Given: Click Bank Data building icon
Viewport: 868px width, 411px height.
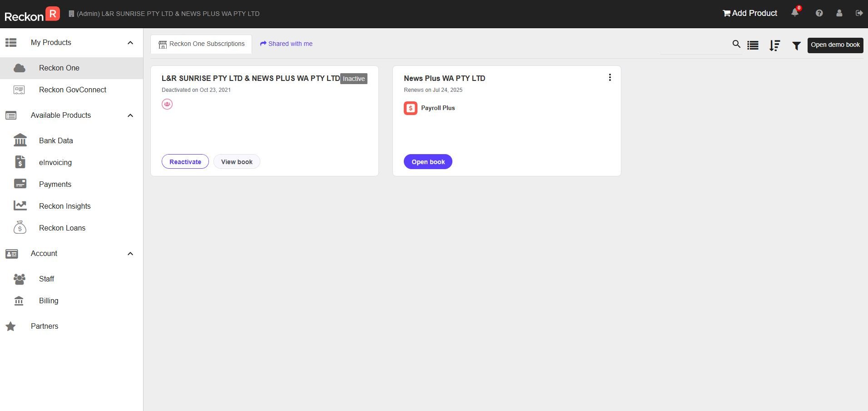Looking at the screenshot, I should pyautogui.click(x=20, y=140).
